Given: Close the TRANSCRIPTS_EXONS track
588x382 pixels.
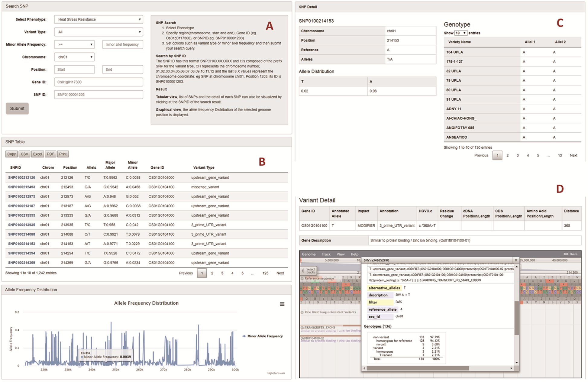Looking at the screenshot, I should tap(302, 328).
